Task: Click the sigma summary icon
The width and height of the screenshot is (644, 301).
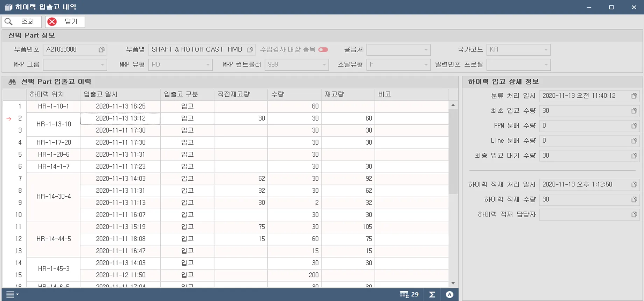Action: (432, 295)
